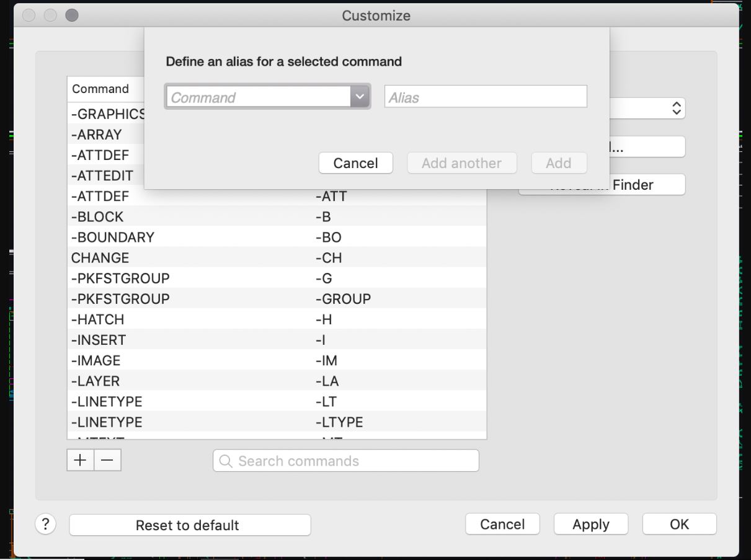Cancel the alias definition dialog
Viewport: 751px width, 560px height.
click(355, 162)
